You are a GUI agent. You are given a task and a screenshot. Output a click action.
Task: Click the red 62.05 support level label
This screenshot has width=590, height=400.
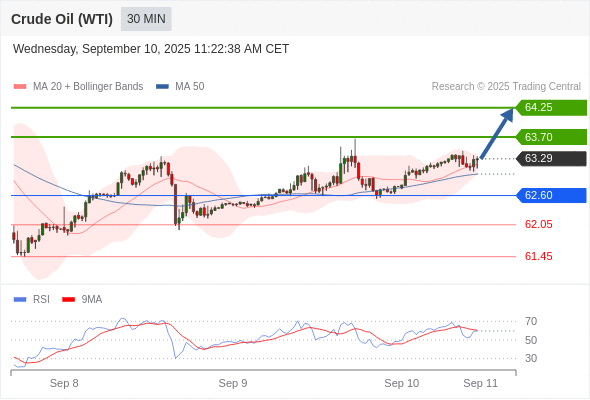(538, 225)
